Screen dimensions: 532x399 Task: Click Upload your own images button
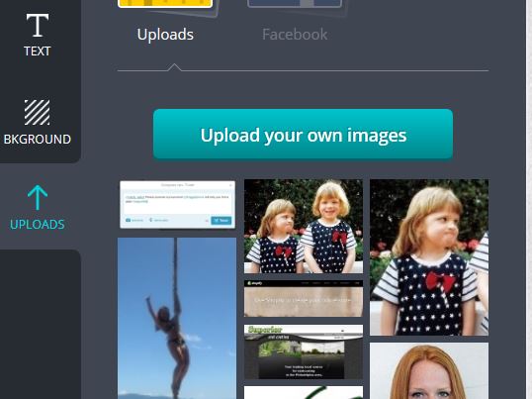tap(303, 134)
